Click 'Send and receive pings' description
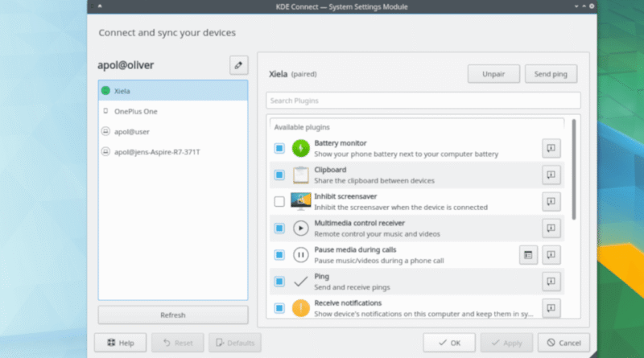The image size is (644, 358). pos(352,287)
